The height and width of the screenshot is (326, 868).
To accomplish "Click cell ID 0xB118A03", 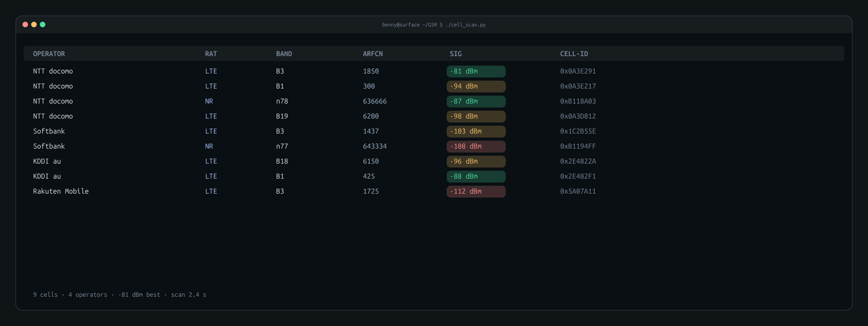I will [x=578, y=101].
